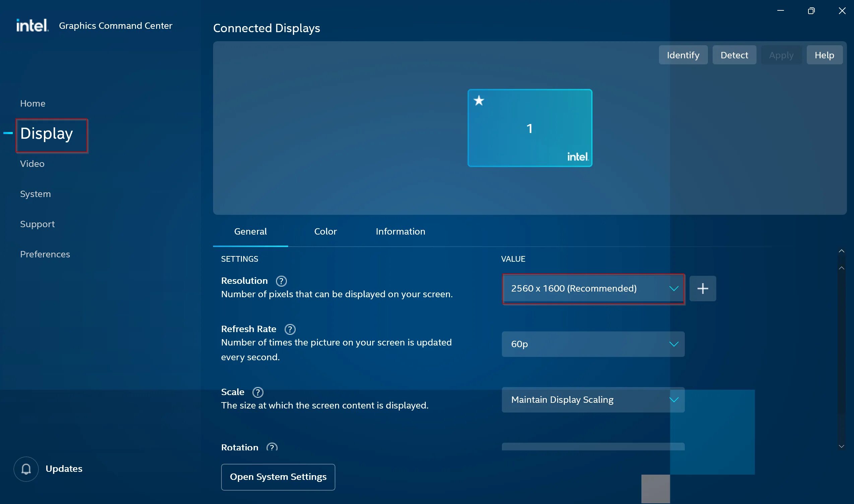Switch to the Color tab
The image size is (854, 504).
pyautogui.click(x=325, y=232)
